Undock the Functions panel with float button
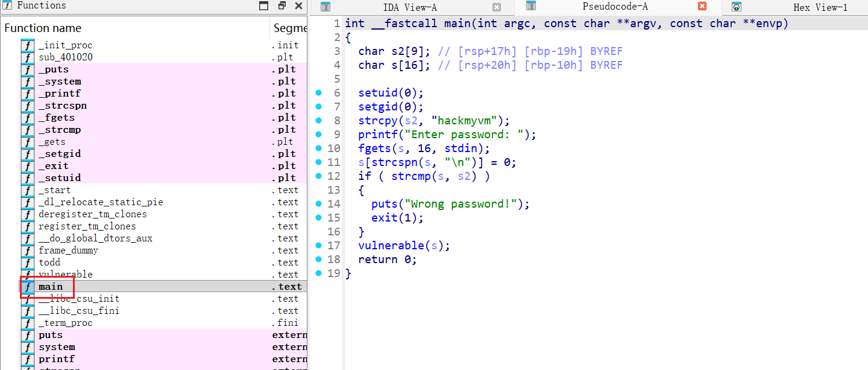The image size is (868, 370). [x=281, y=6]
